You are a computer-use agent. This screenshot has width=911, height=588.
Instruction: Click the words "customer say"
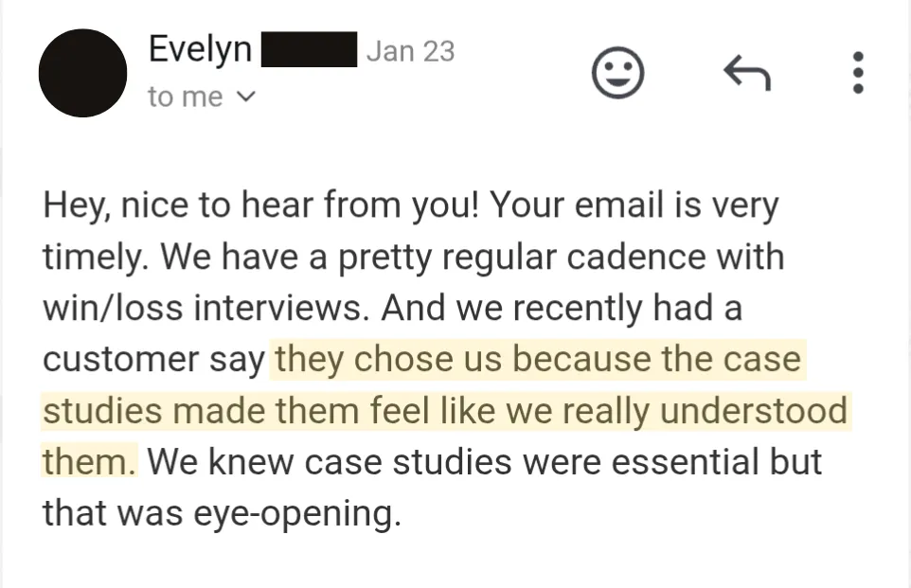(153, 359)
